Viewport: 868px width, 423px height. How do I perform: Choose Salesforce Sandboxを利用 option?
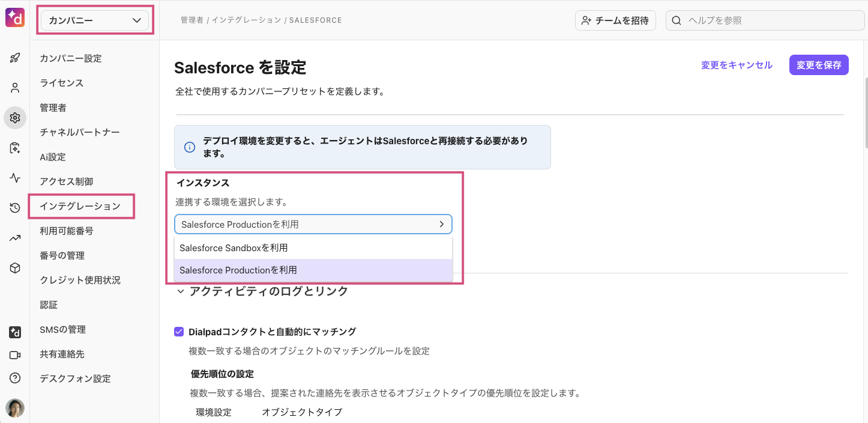(x=313, y=248)
